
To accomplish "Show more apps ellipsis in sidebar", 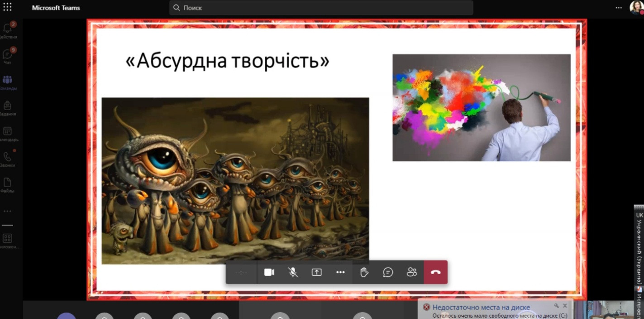I will pyautogui.click(x=7, y=211).
